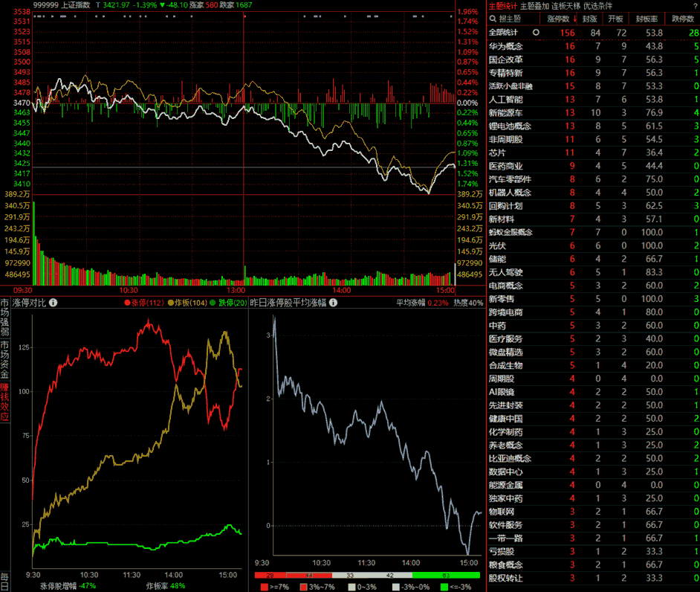
Task: Sort the table by 开板 column
Action: [615, 19]
